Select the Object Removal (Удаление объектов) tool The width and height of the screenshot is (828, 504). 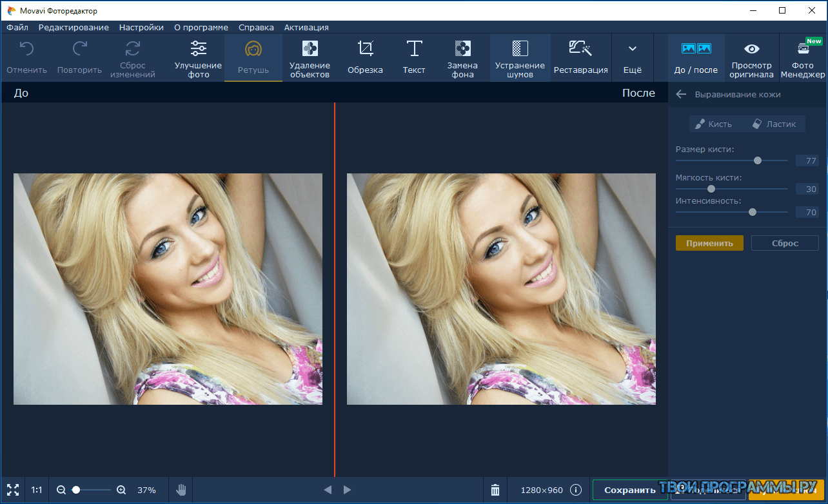310,57
